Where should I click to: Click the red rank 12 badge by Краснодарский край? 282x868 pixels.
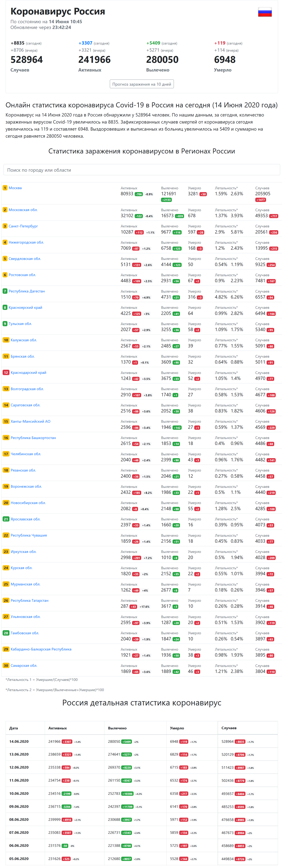pyautogui.click(x=6, y=373)
